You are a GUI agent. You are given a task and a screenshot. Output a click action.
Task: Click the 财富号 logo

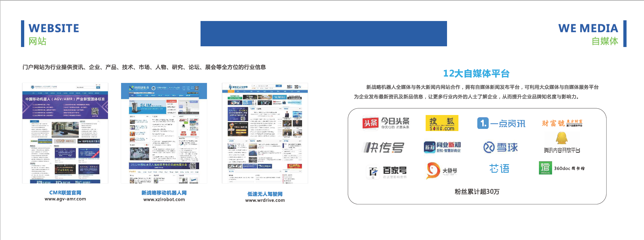point(562,123)
